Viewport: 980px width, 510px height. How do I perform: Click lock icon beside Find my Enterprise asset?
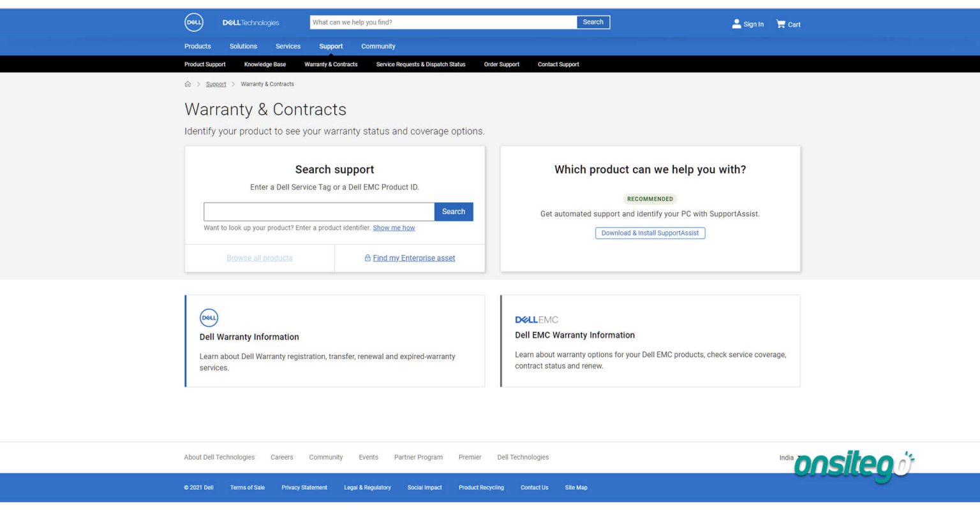coord(367,258)
